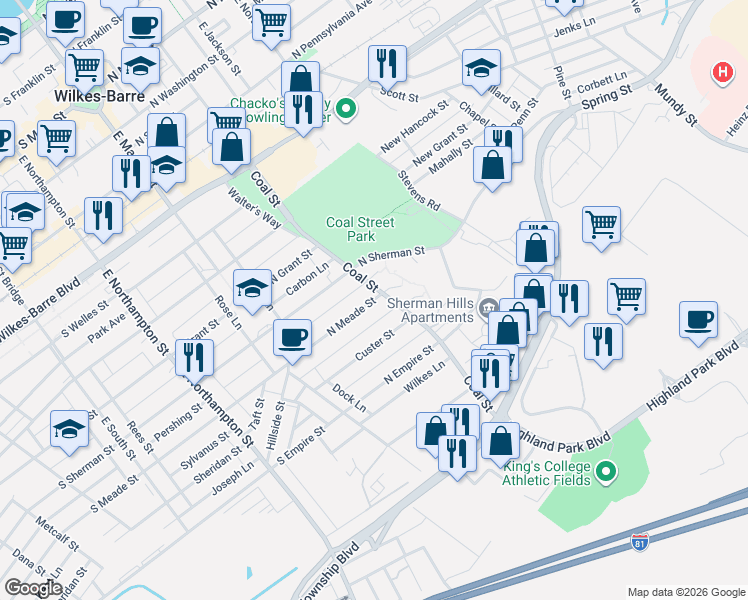The height and width of the screenshot is (600, 748).
Task: Click the Corbett Ln street label
Action: pos(602,82)
